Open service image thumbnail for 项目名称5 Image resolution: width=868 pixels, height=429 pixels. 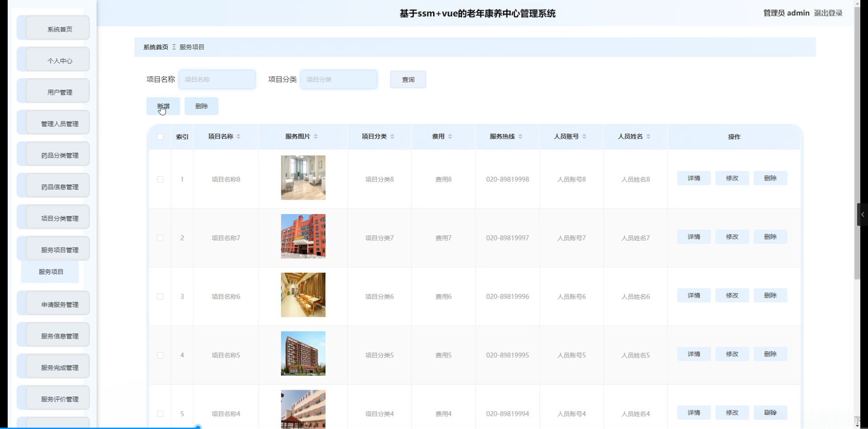click(x=303, y=354)
